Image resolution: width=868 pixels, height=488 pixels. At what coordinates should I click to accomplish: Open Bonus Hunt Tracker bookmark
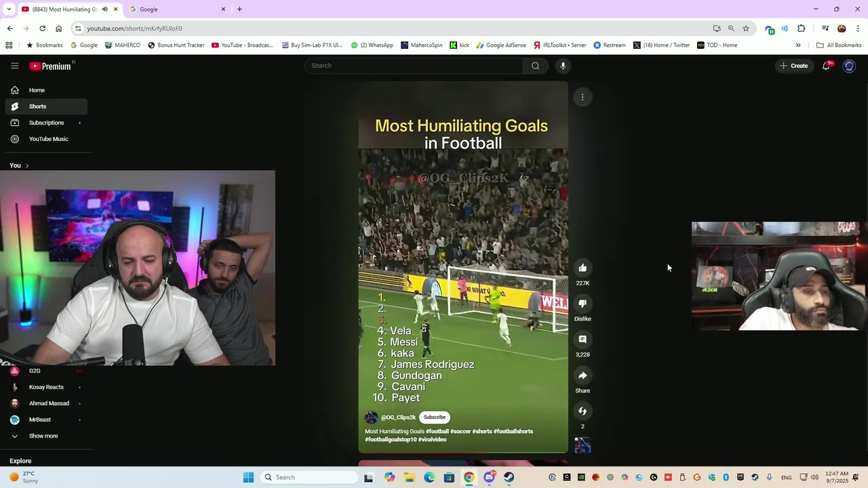tap(176, 45)
